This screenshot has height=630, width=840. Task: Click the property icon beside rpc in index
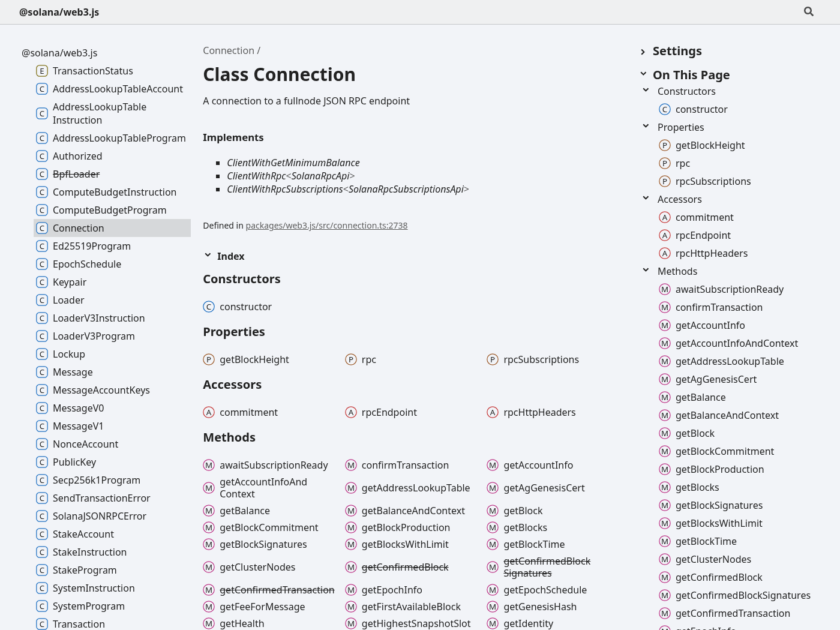pos(351,359)
